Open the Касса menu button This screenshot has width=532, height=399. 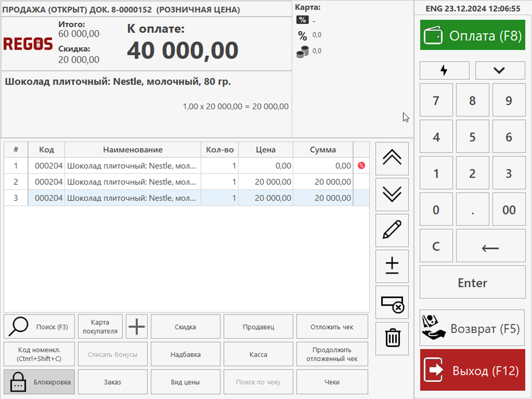258,354
